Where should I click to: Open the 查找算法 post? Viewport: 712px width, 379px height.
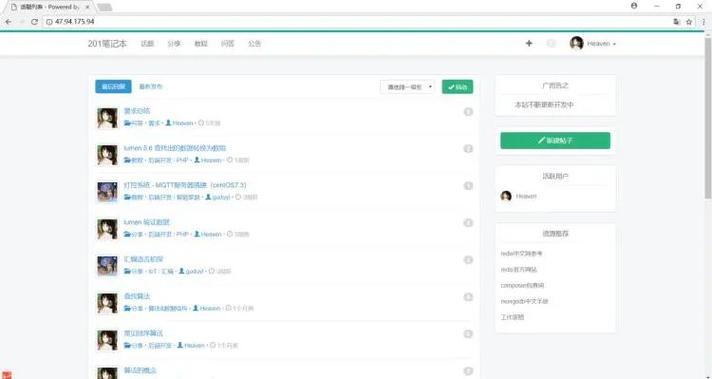pos(137,296)
